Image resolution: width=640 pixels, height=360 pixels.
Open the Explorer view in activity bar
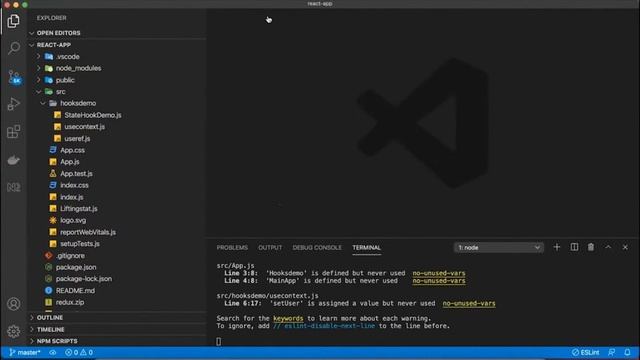pyautogui.click(x=13, y=21)
